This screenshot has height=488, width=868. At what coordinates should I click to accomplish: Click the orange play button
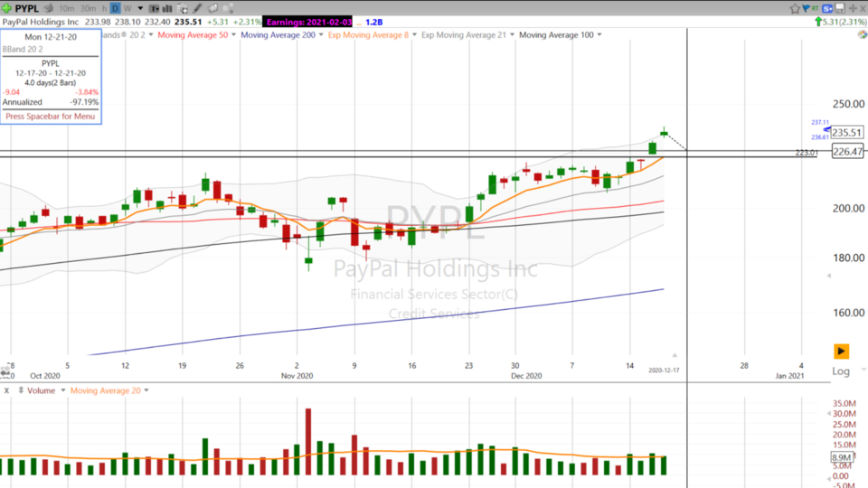click(x=841, y=351)
